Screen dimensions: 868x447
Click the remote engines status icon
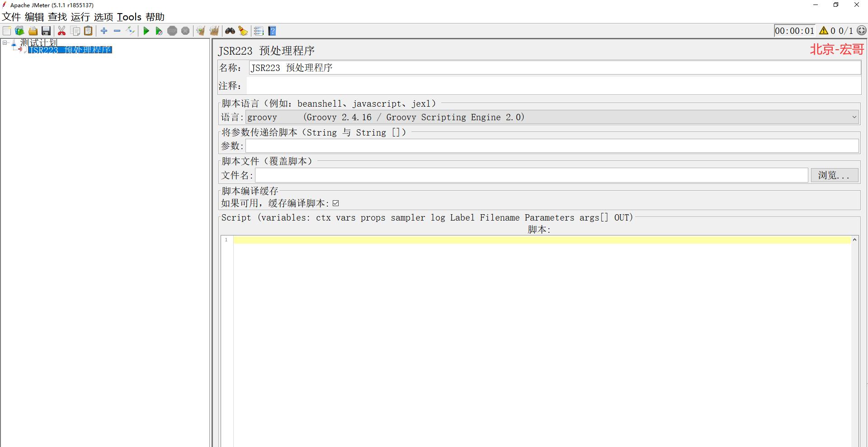tap(862, 31)
